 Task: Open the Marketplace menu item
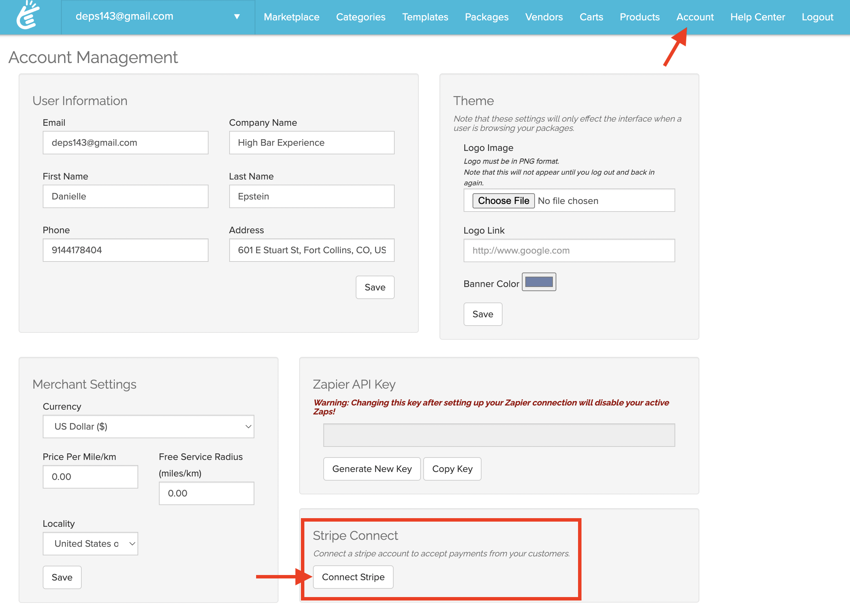pyautogui.click(x=291, y=17)
